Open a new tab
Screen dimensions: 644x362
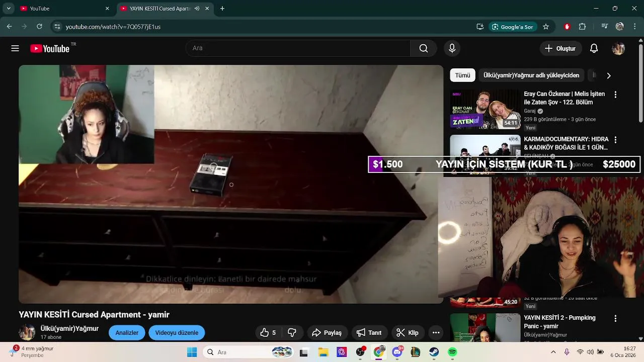[x=222, y=9]
